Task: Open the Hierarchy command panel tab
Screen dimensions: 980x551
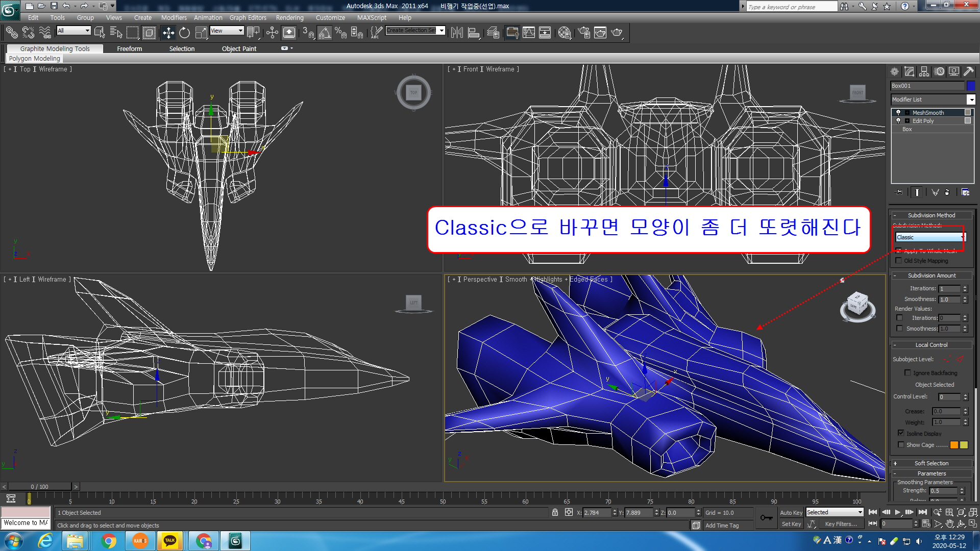Action: [x=924, y=71]
